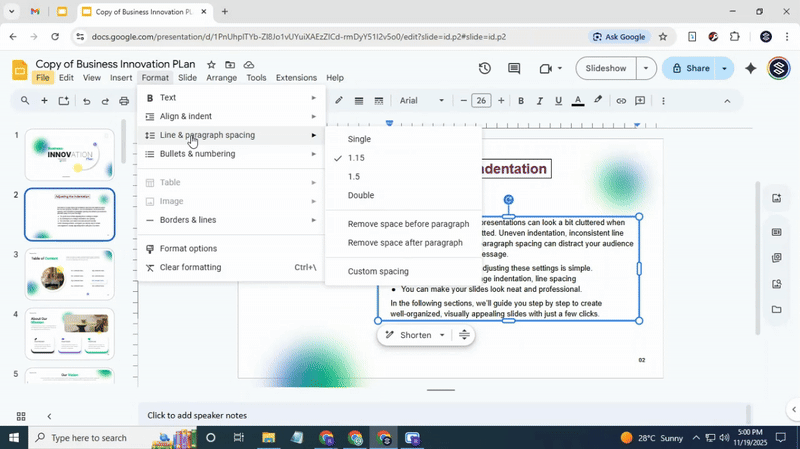Image resolution: width=800 pixels, height=449 pixels.
Task: Click the Insert link icon
Action: pos(621,101)
